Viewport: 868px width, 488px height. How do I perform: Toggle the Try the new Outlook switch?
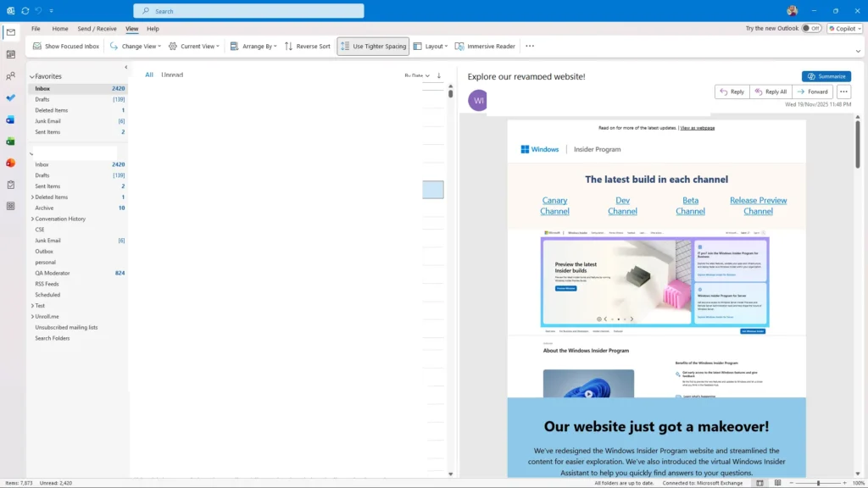(811, 28)
